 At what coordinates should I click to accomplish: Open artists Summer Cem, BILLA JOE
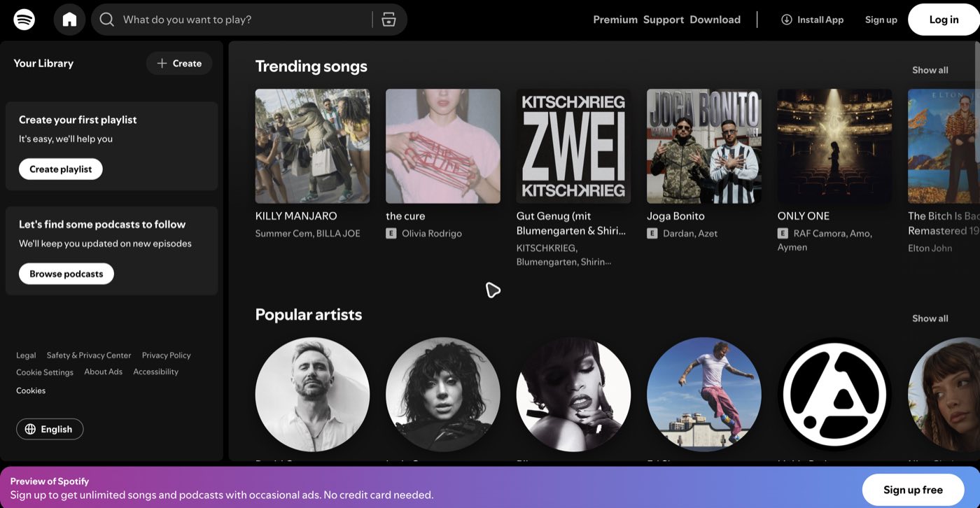[x=308, y=233]
